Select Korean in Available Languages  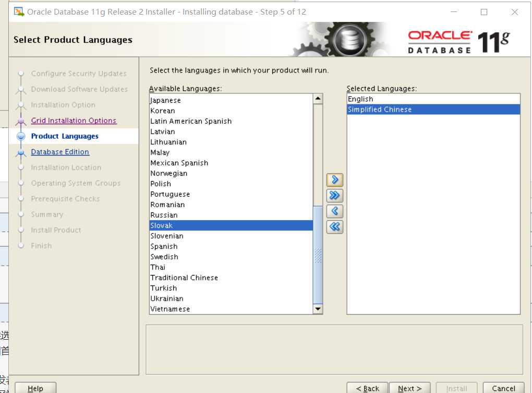pyautogui.click(x=231, y=111)
